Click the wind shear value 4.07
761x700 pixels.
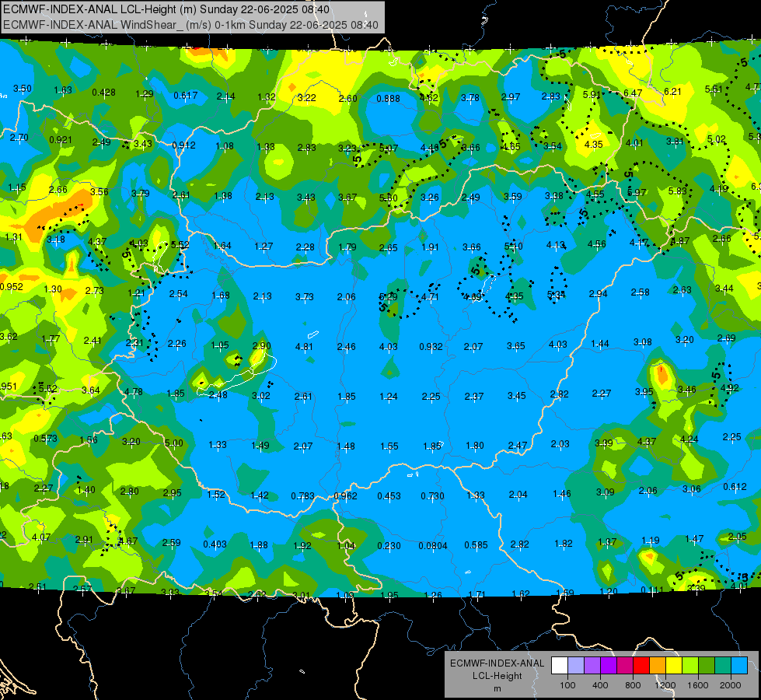click(41, 537)
